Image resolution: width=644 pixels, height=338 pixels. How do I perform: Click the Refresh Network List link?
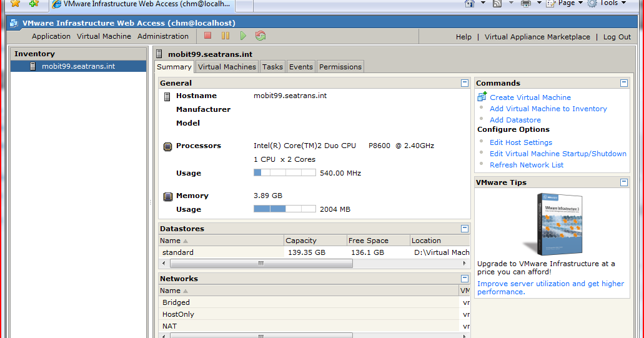pos(527,165)
